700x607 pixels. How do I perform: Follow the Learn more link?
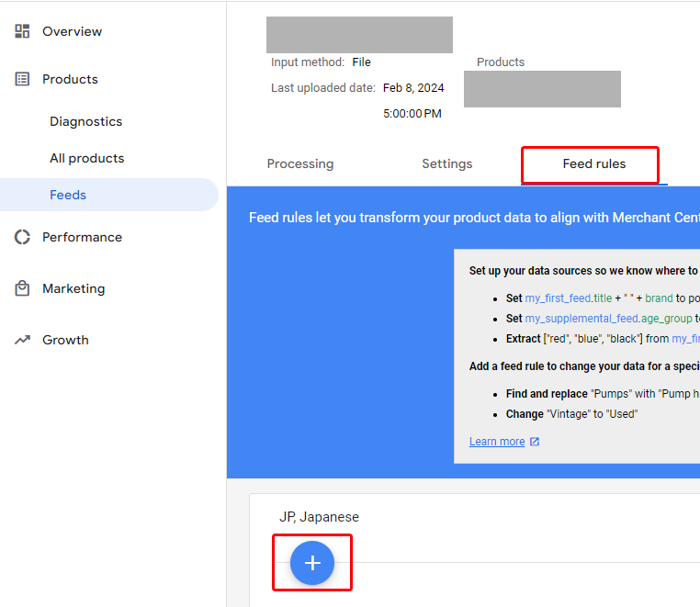497,442
